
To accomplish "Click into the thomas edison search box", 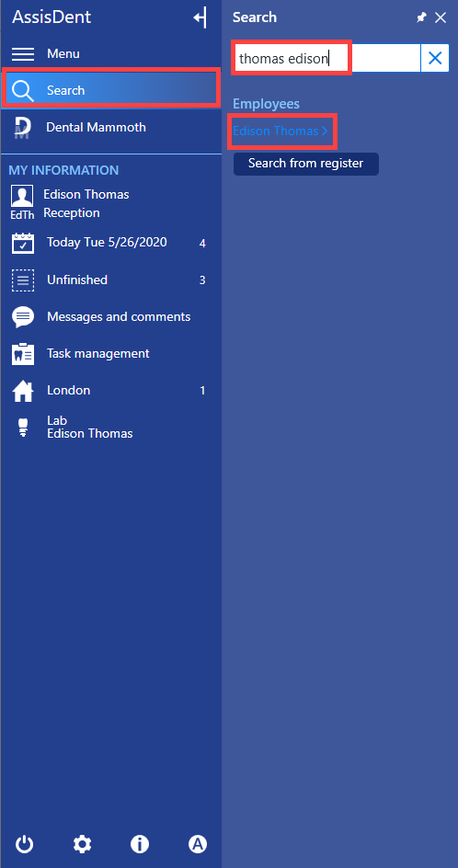I will pos(327,58).
